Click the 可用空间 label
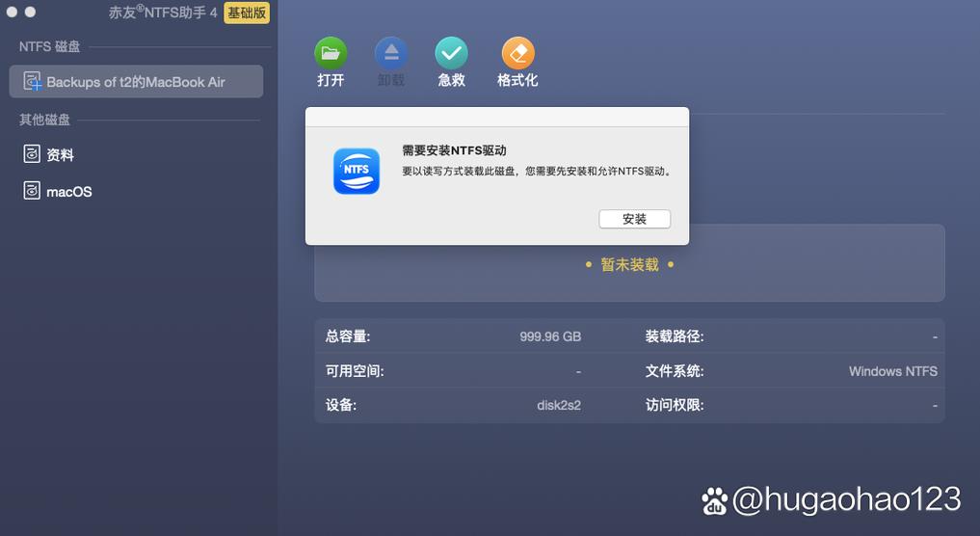 [355, 371]
